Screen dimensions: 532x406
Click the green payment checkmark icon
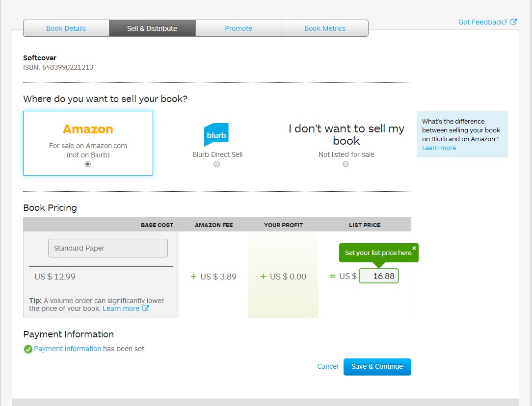(28, 349)
